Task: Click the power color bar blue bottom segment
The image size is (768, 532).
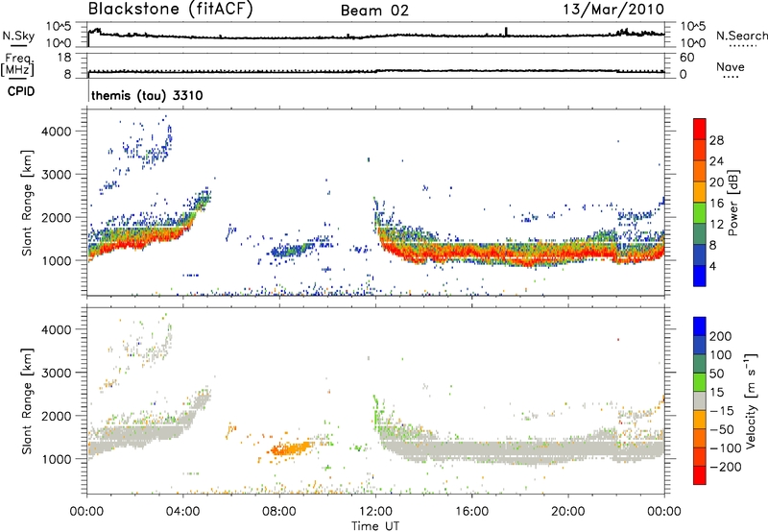Action: [x=700, y=276]
